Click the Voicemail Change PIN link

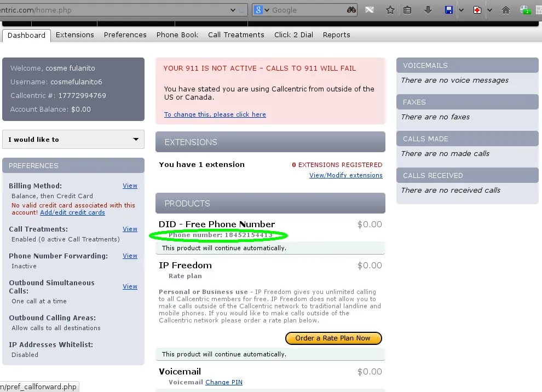[224, 382]
